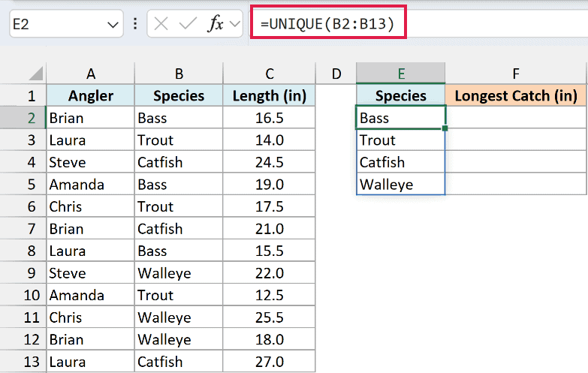Select cell A2 containing Brian

tap(90, 118)
